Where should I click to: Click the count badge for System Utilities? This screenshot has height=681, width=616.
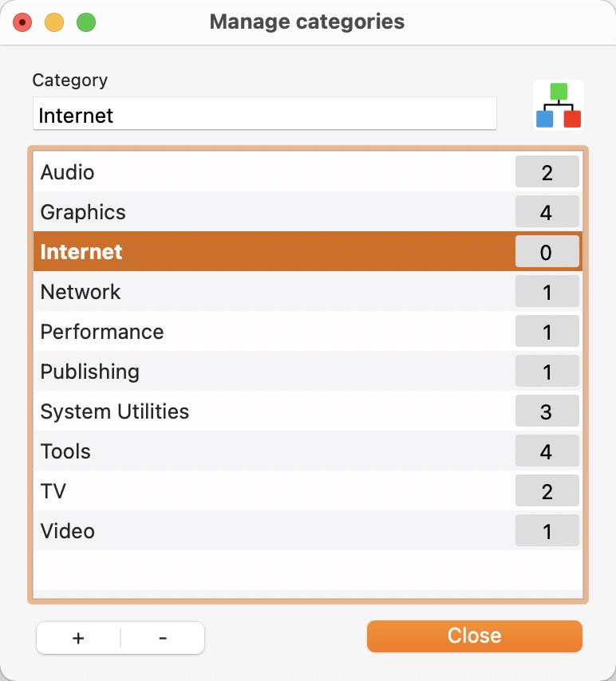547,411
